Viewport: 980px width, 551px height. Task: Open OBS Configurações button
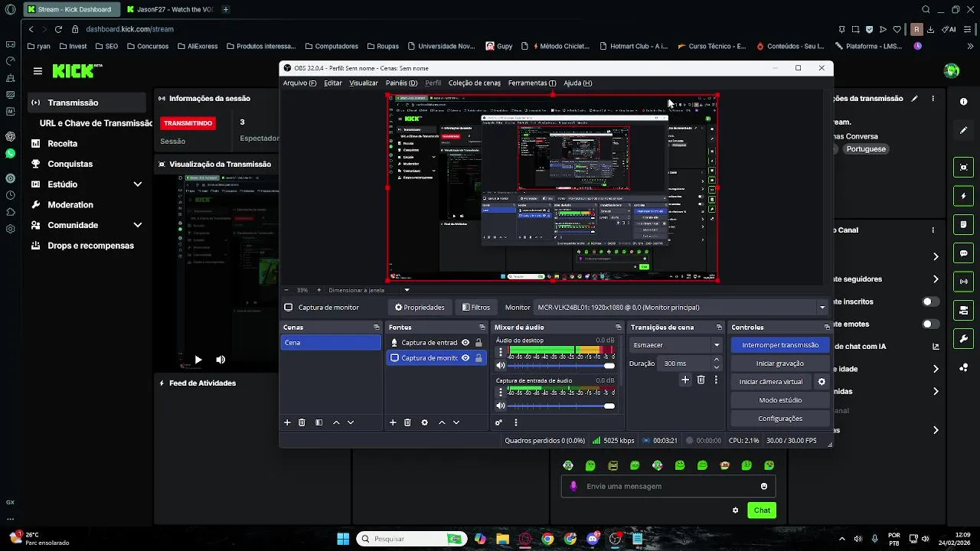[780, 419]
